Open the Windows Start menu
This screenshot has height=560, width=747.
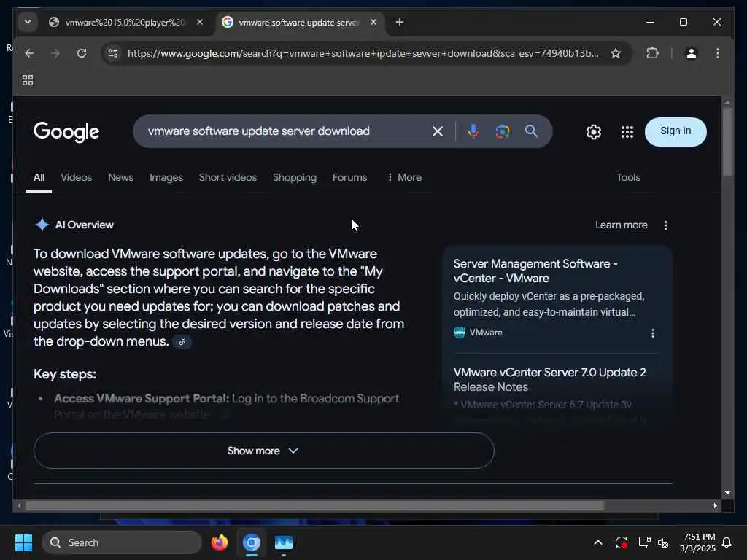coord(23,542)
